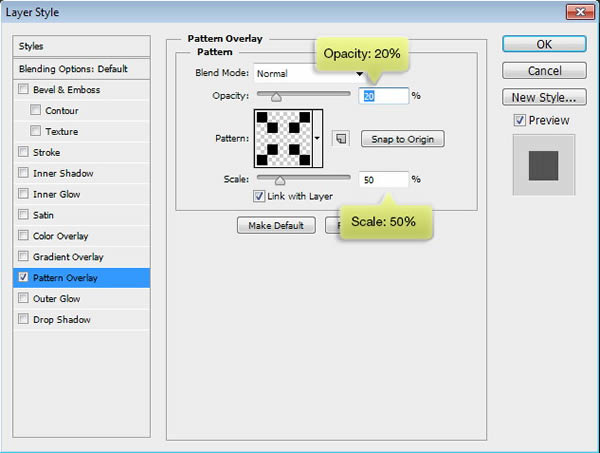The height and width of the screenshot is (453, 600).
Task: Enable the Contour checkbox
Action: pos(36,110)
